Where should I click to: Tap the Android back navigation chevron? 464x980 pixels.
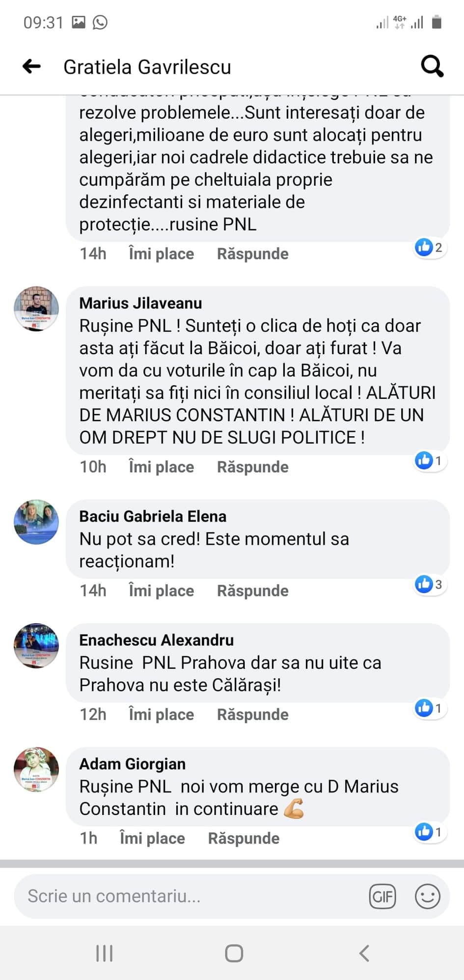(x=364, y=953)
